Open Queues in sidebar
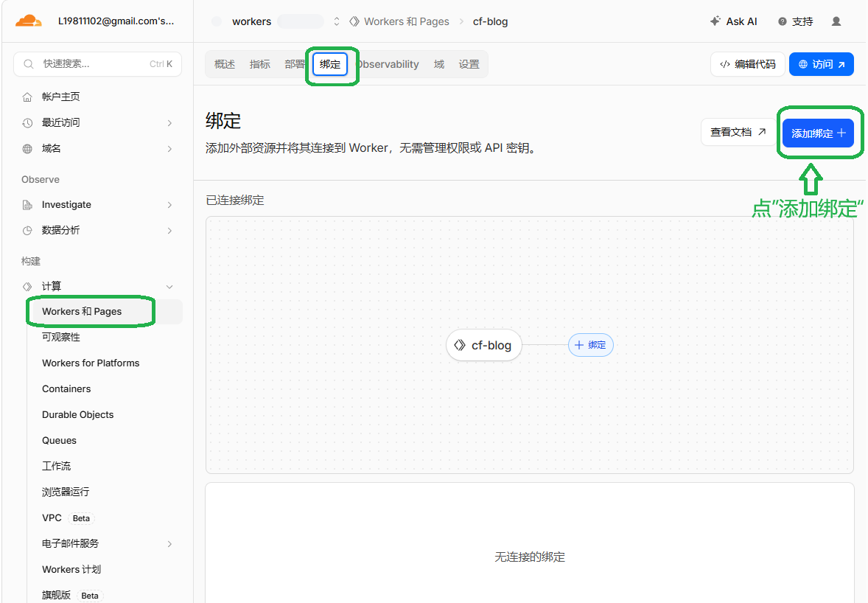 click(59, 441)
